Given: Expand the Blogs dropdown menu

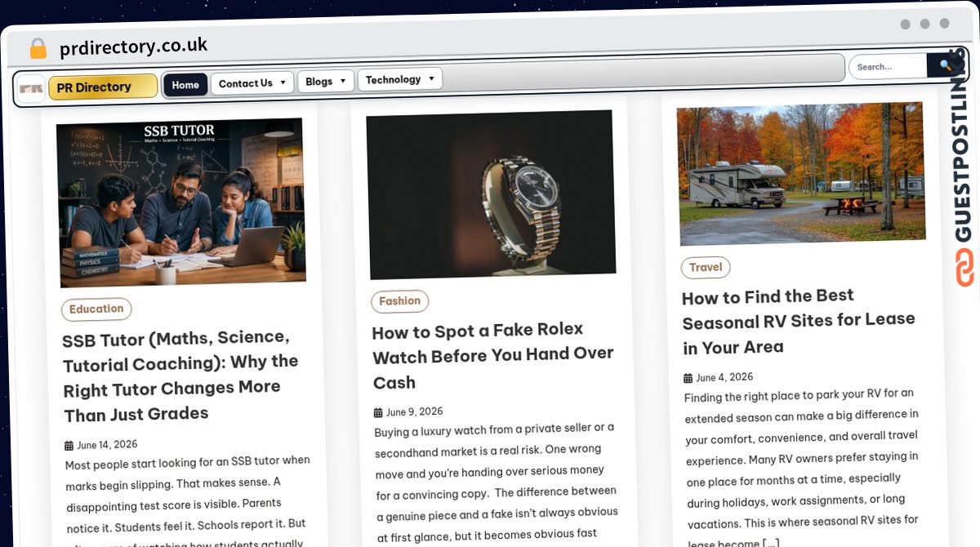Looking at the screenshot, I should coord(326,81).
